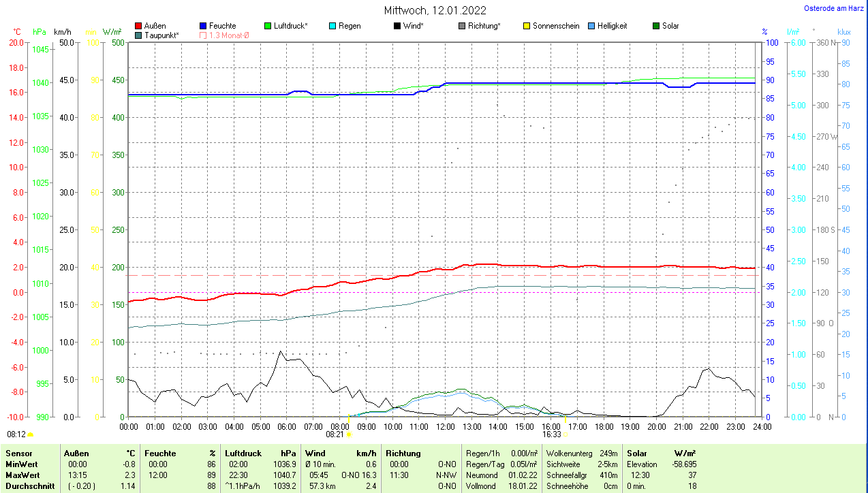This screenshot has width=868, height=493.
Task: Click the dark green Solar legend square
Action: point(656,26)
